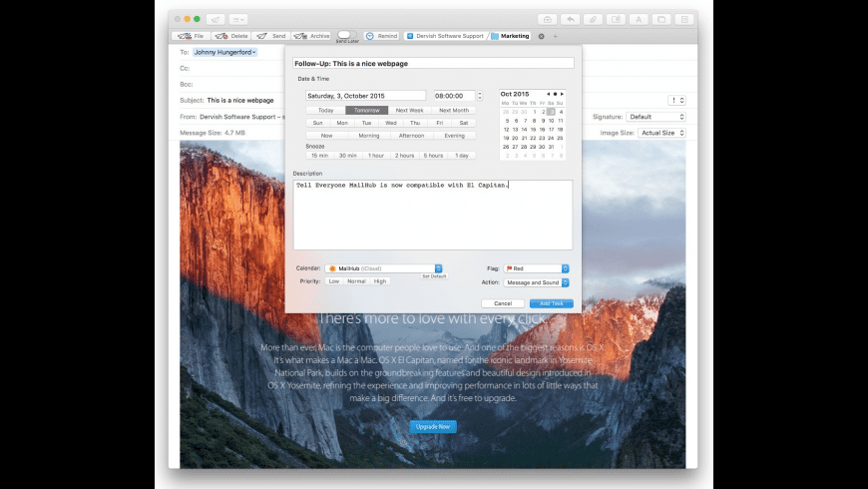Click the Follow-Up title field
Screen dimensions: 868x489
click(x=433, y=63)
